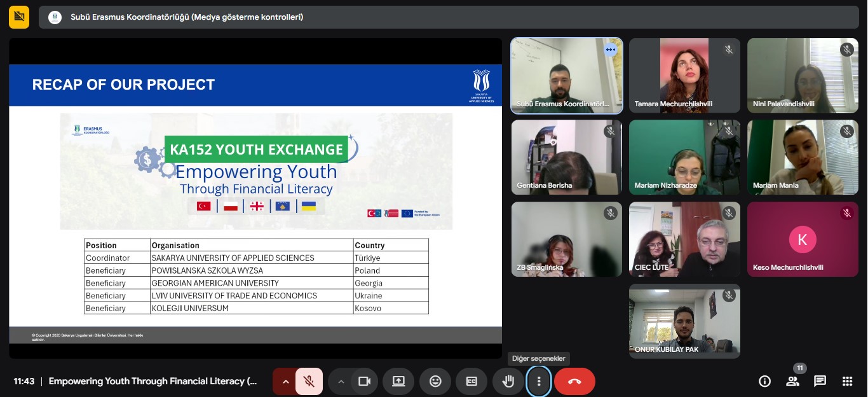Screen dimensions: 868x397
Task: Show the participants people panel
Action: (x=792, y=381)
